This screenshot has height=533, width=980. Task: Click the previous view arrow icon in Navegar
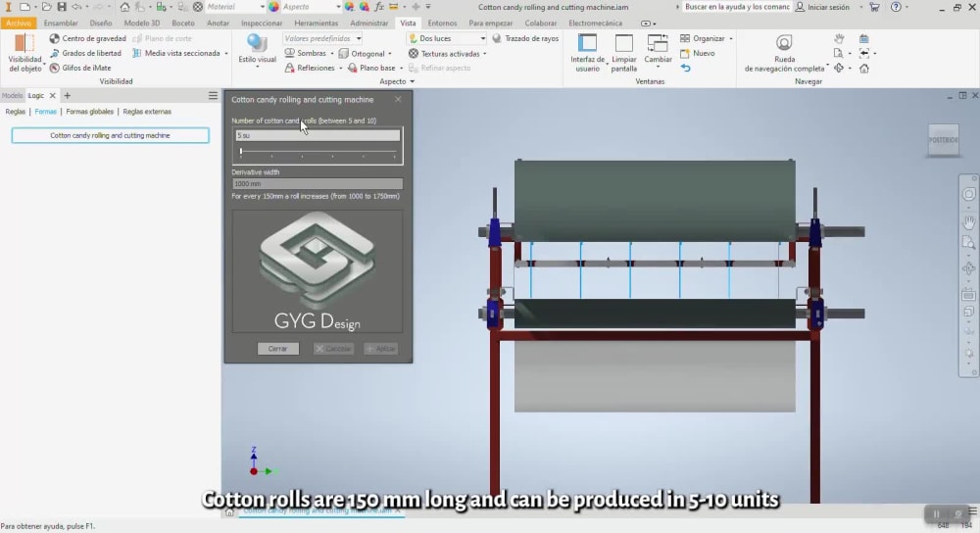tap(863, 53)
